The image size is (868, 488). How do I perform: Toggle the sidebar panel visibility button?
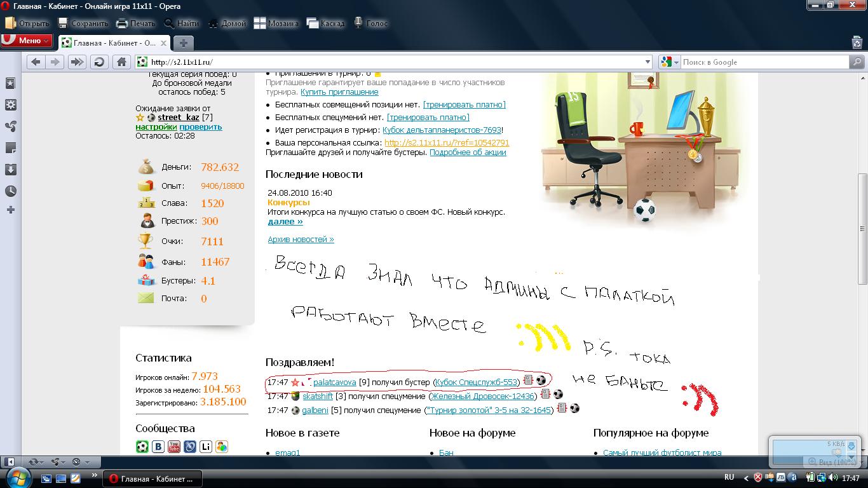point(10,462)
